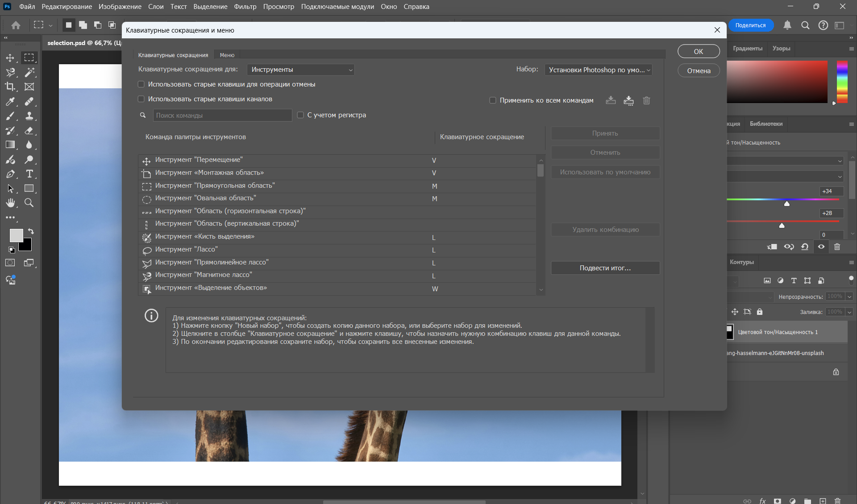
Task: Click the 'Подвести итог...' button
Action: click(605, 268)
